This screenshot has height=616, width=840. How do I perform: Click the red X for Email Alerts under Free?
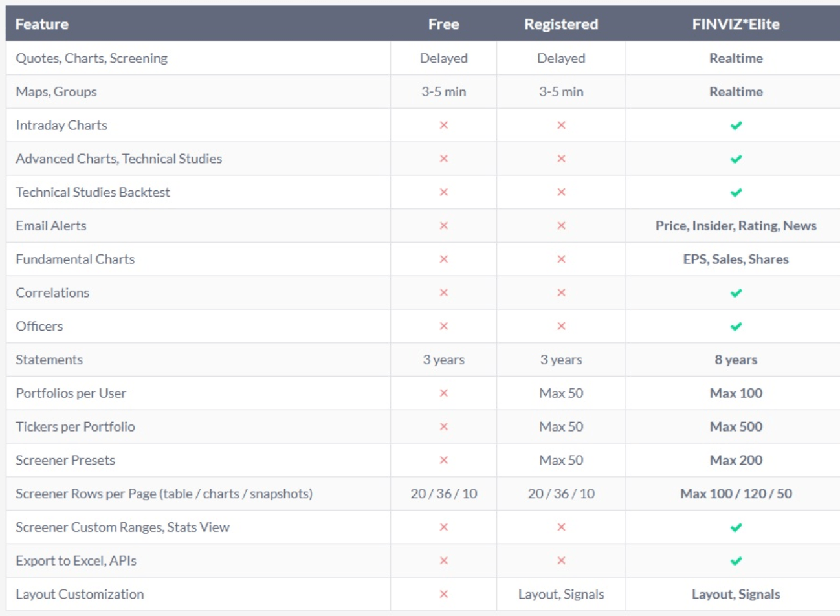pos(444,226)
